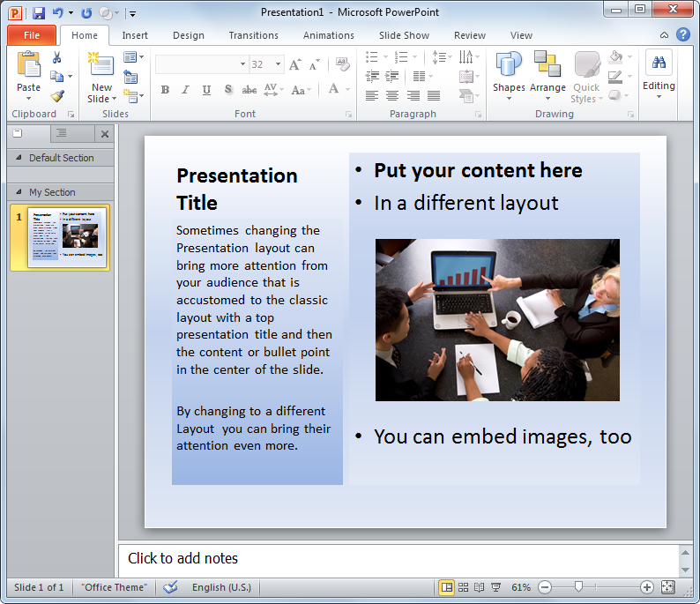Start Slide Show from status bar icon
The height and width of the screenshot is (604, 700).
pos(496,587)
